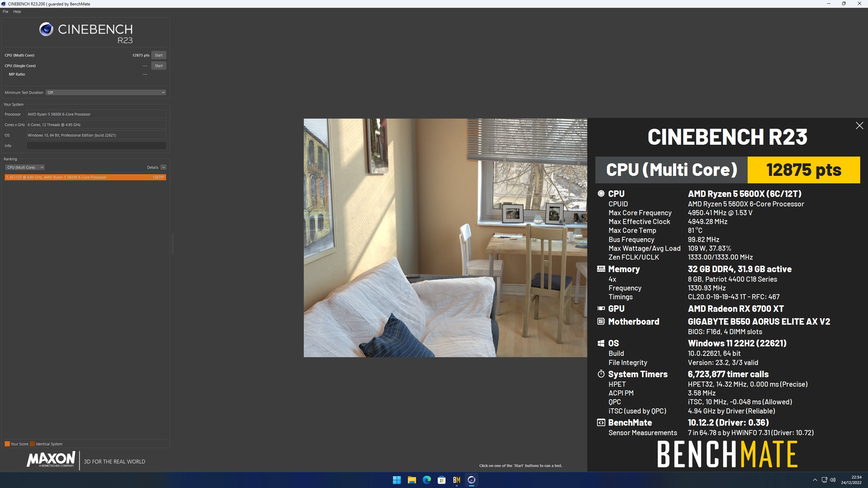Close the BenchMate result overlay
The height and width of the screenshot is (488, 868).
click(x=859, y=126)
